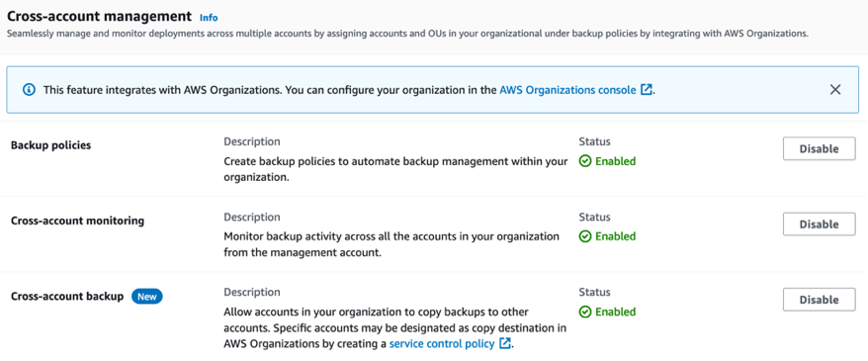Image resolution: width=868 pixels, height=361 pixels.
Task: Click the New badge next to Cross-account backup
Action: [x=146, y=297]
